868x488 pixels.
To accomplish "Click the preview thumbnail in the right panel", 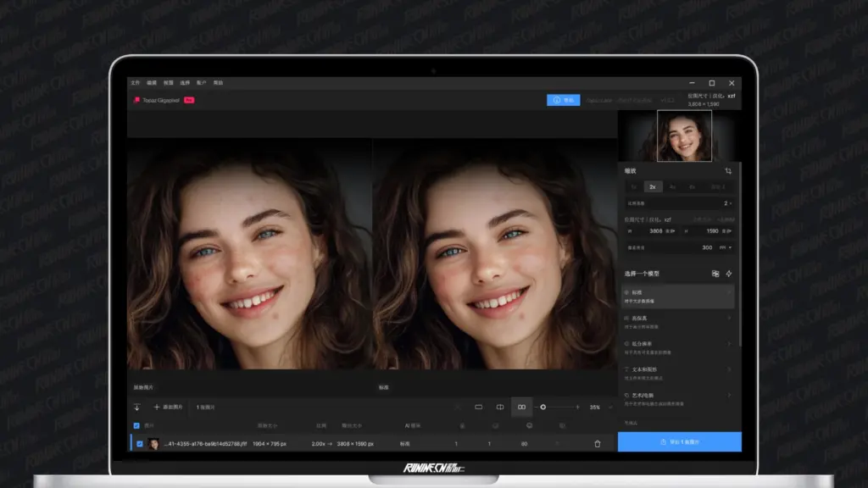I will pyautogui.click(x=682, y=134).
